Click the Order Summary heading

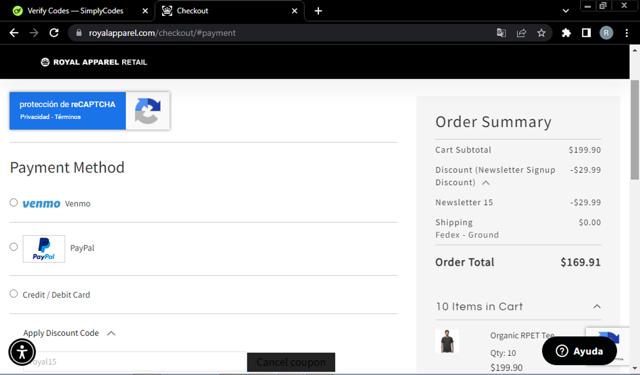493,122
